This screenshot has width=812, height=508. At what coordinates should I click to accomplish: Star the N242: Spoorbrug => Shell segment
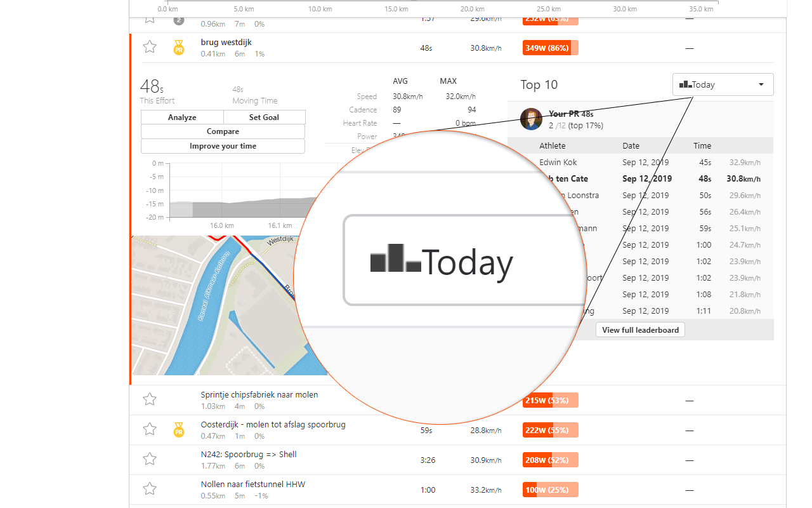(149, 459)
